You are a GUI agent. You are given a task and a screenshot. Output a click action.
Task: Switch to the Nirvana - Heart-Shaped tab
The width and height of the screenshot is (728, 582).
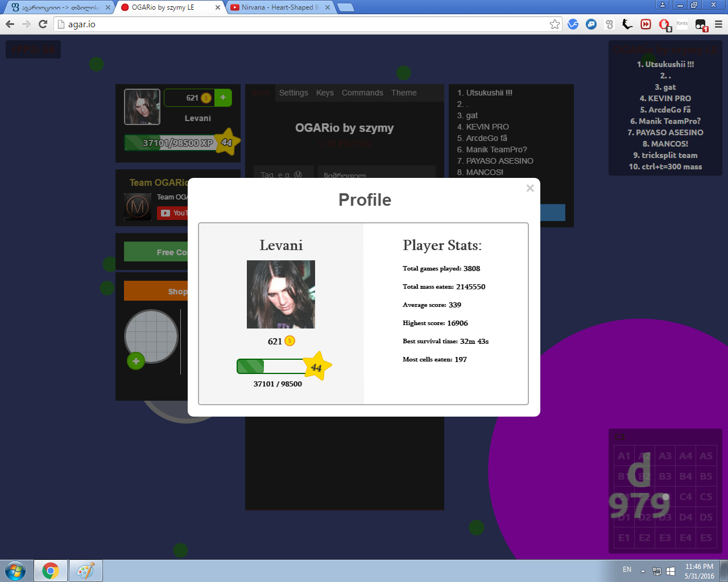[x=280, y=7]
